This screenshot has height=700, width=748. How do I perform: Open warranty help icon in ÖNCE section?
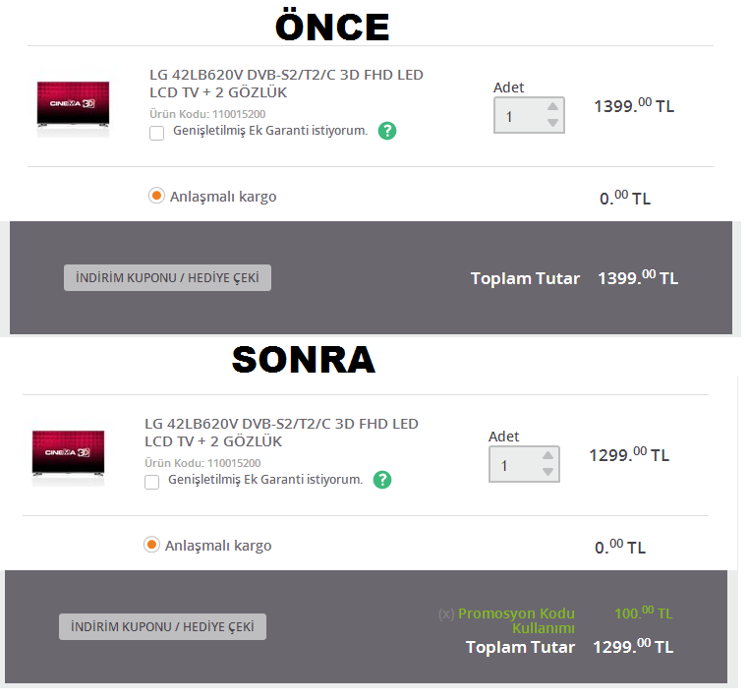point(387,131)
